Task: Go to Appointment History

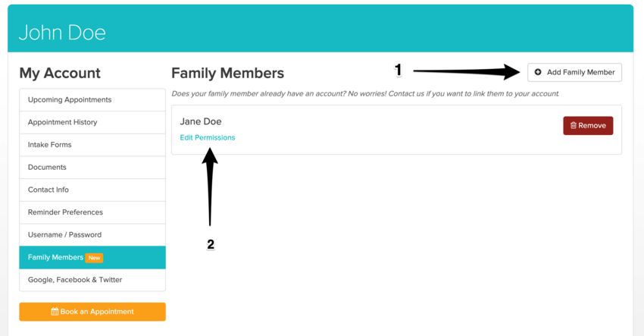Action: coord(62,122)
